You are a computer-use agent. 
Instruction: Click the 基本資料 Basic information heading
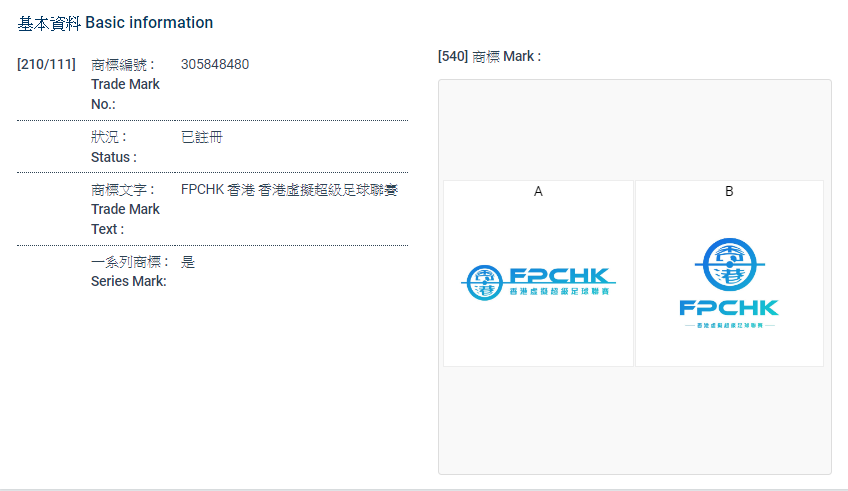(115, 22)
